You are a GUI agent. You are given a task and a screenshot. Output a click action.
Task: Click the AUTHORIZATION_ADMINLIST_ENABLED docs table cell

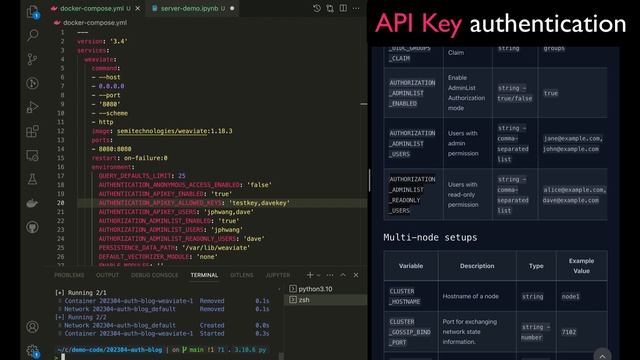(x=412, y=93)
